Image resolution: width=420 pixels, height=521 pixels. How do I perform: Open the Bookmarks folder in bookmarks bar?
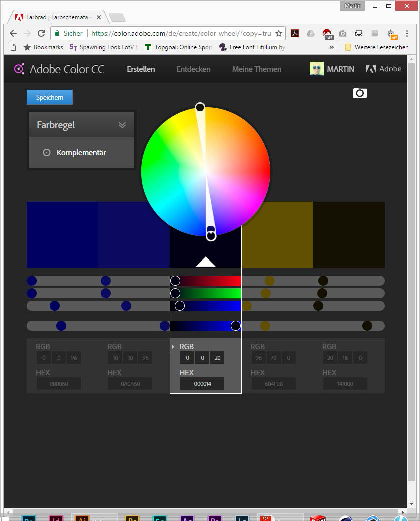(x=43, y=47)
